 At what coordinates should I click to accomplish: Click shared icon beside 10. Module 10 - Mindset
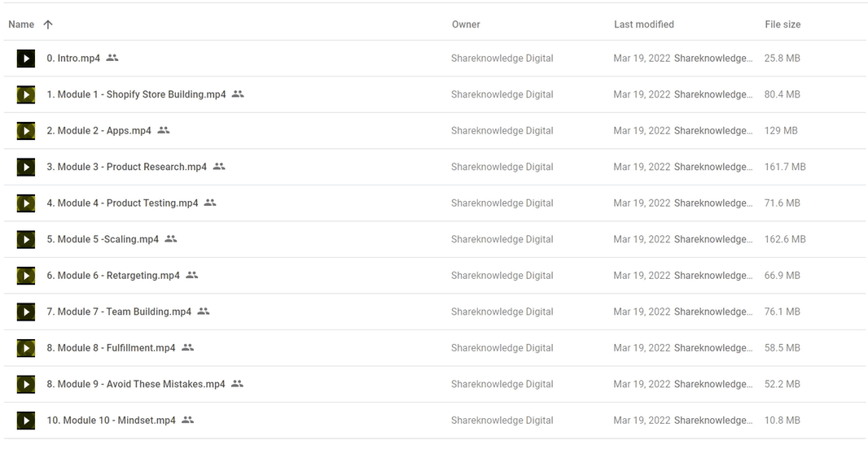point(187,420)
